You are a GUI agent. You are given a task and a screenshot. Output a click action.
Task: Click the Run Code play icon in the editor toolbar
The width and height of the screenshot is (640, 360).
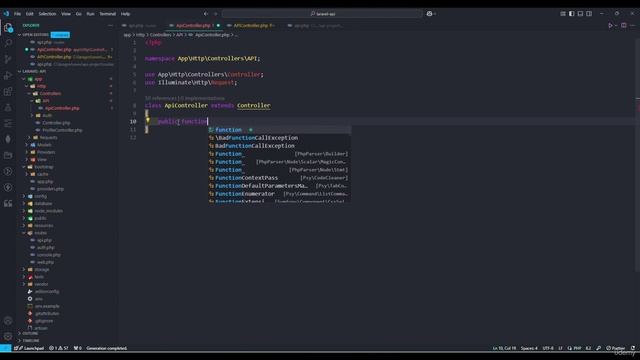[611, 25]
